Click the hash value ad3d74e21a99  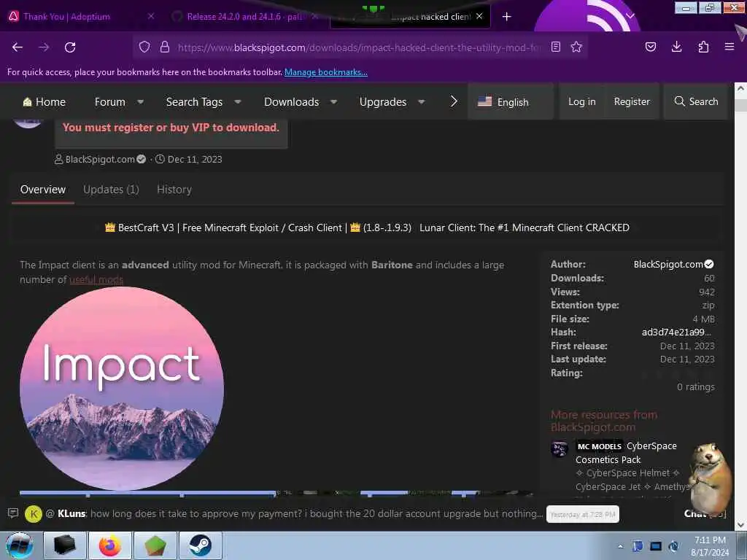pyautogui.click(x=676, y=332)
